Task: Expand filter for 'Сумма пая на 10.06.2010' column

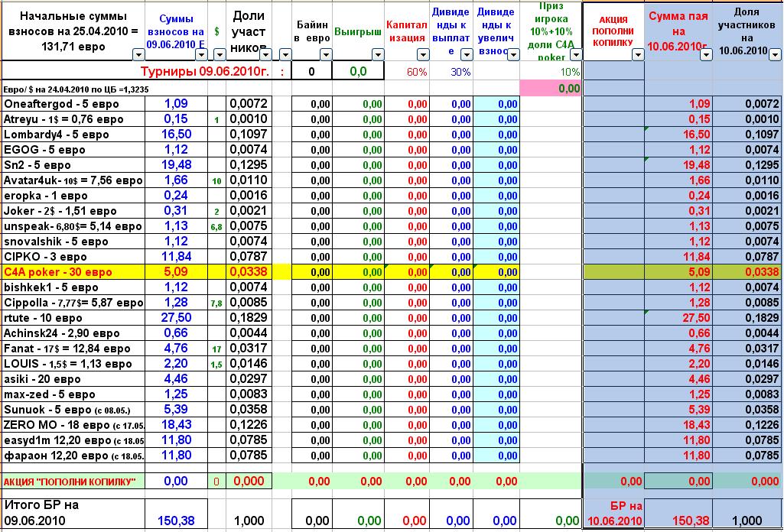Action: 706,54
